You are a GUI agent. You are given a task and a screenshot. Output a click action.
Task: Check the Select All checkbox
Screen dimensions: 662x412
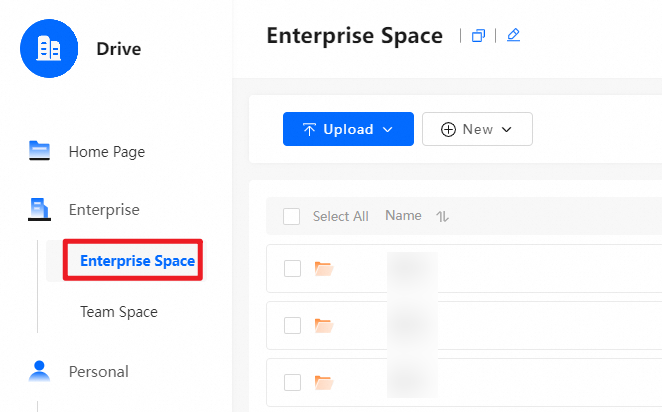[x=292, y=216]
